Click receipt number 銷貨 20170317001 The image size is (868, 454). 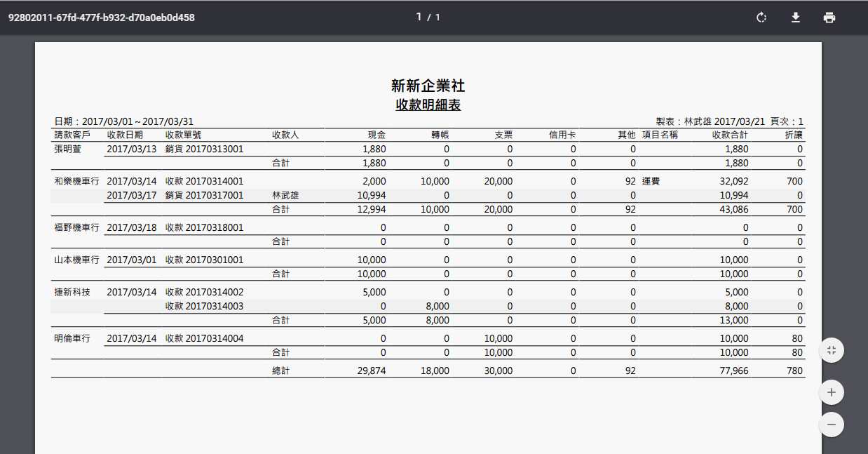pyautogui.click(x=205, y=195)
